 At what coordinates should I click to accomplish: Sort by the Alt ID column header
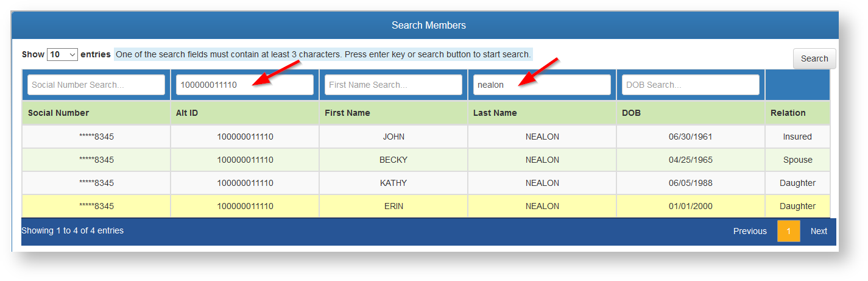245,113
